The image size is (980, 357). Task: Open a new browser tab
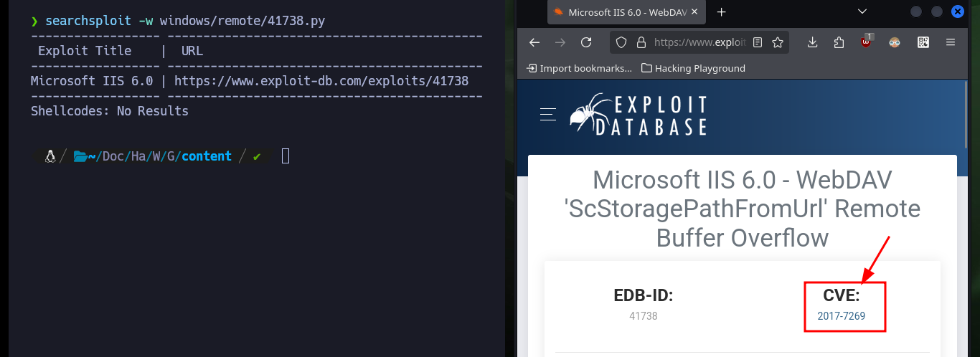722,12
